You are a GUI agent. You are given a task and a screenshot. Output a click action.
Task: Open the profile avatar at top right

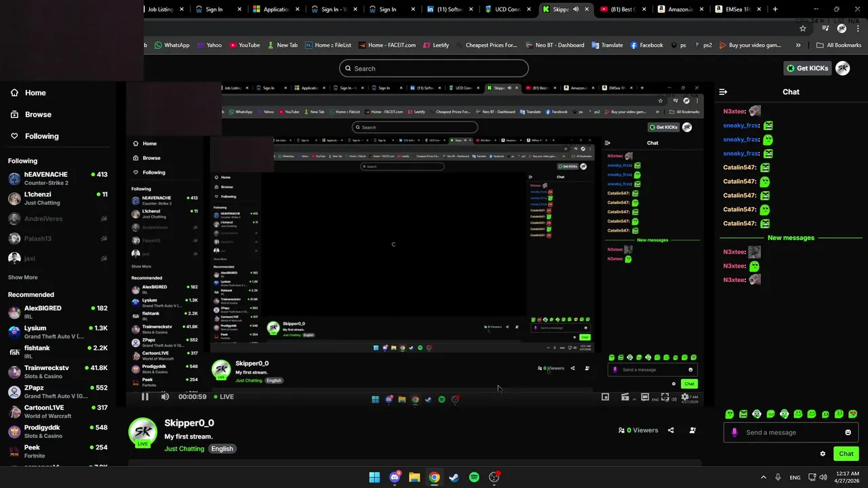click(842, 68)
